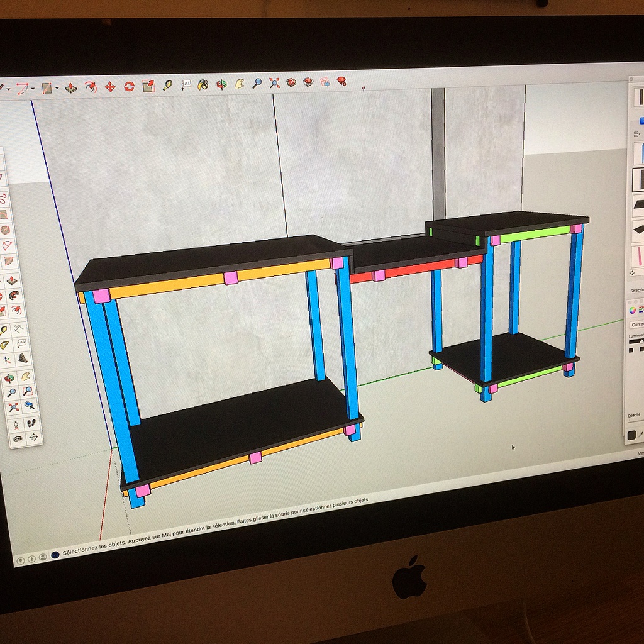Activate the Rotate tool in the top toolbar

(129, 86)
